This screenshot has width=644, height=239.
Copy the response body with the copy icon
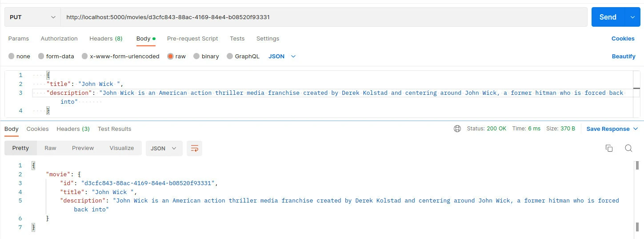tap(609, 148)
